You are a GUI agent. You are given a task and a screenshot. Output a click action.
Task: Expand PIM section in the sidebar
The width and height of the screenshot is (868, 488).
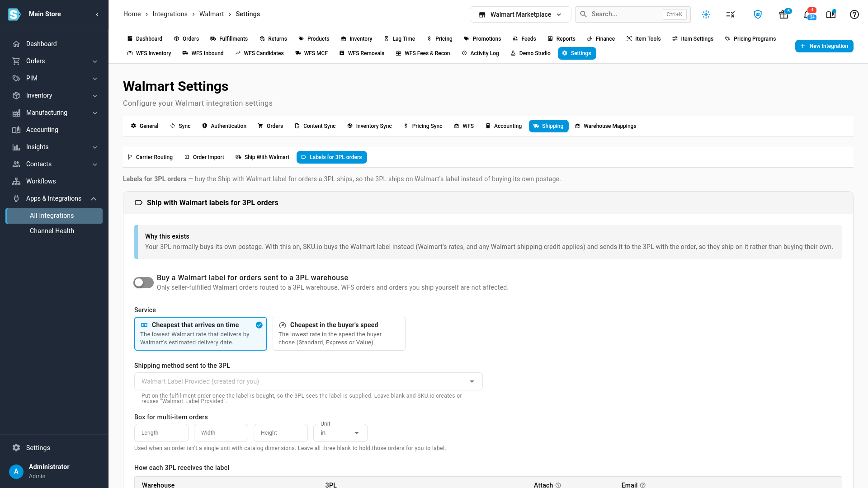point(54,78)
